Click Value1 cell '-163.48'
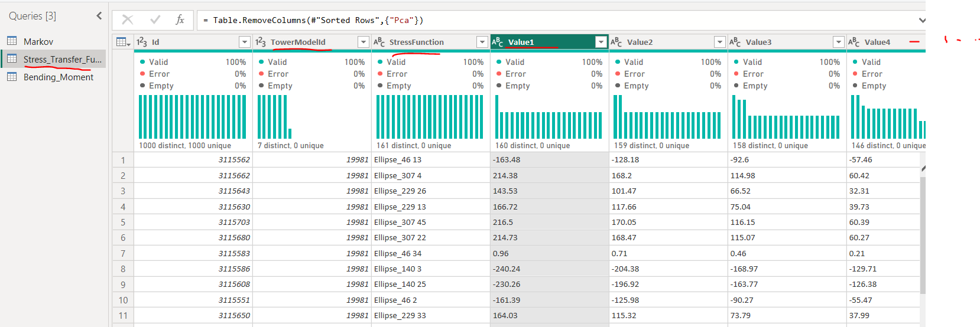This screenshot has height=327, width=980. point(550,160)
